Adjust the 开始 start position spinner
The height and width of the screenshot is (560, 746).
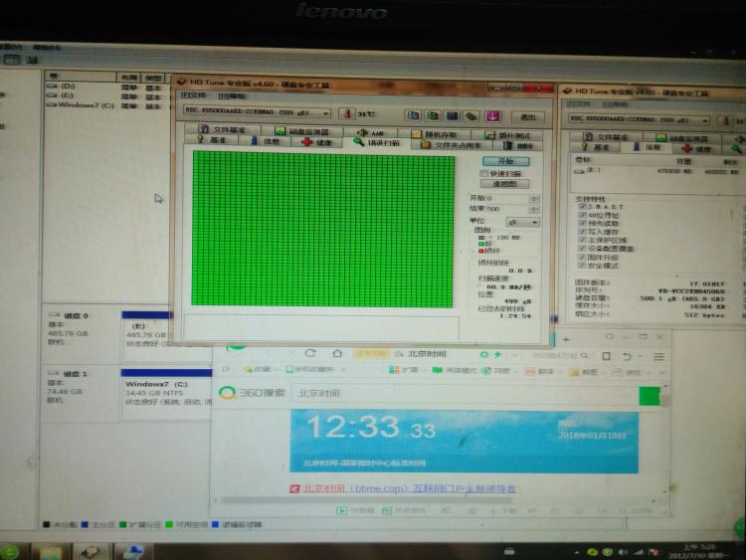pyautogui.click(x=534, y=198)
